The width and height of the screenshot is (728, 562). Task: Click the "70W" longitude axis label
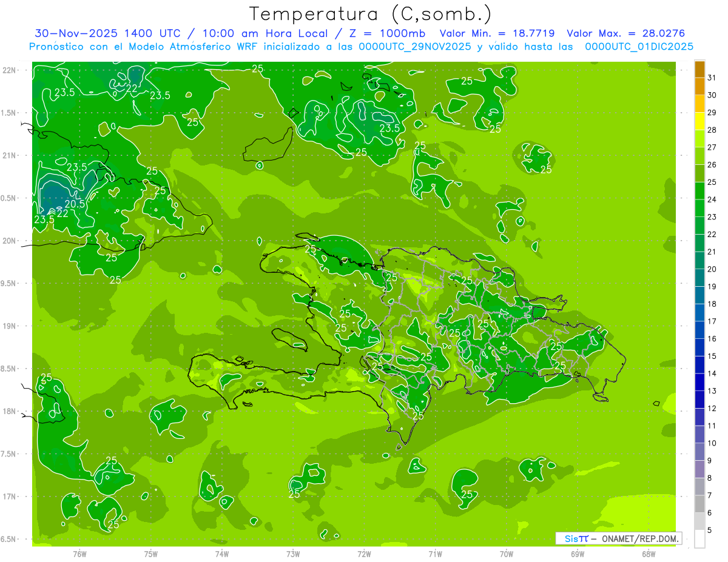pos(507,554)
